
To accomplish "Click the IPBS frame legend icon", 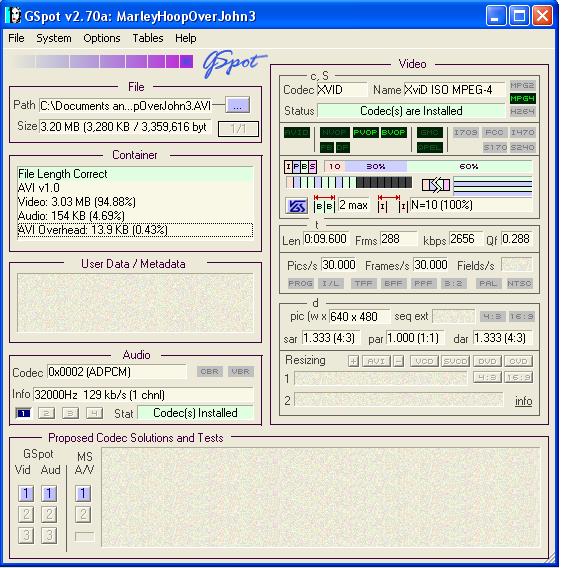I will coord(300,167).
